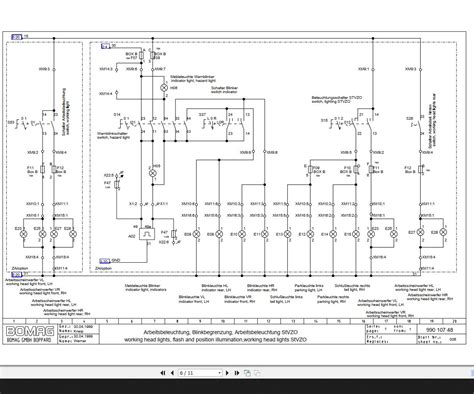
Task: Click the label 'Blinkleuchte VL'
Action: point(192,297)
